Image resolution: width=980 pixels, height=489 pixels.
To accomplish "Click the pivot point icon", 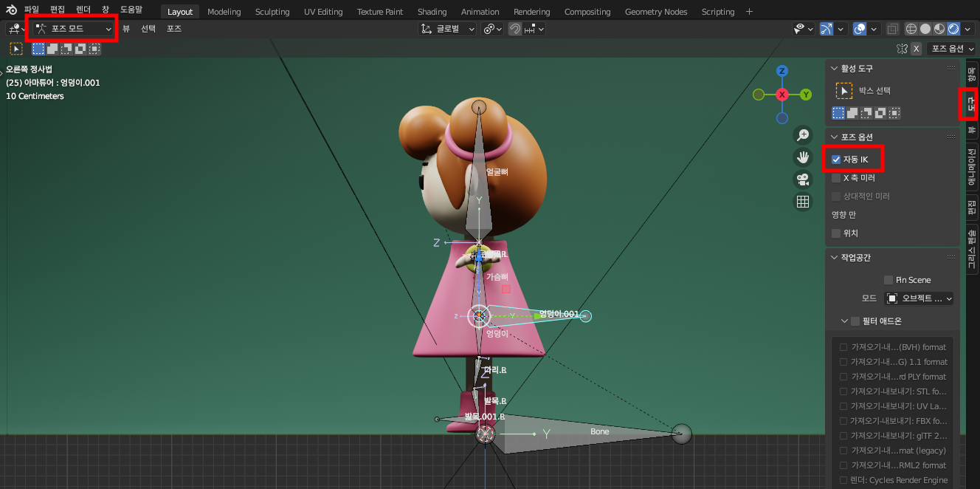I will pos(492,29).
